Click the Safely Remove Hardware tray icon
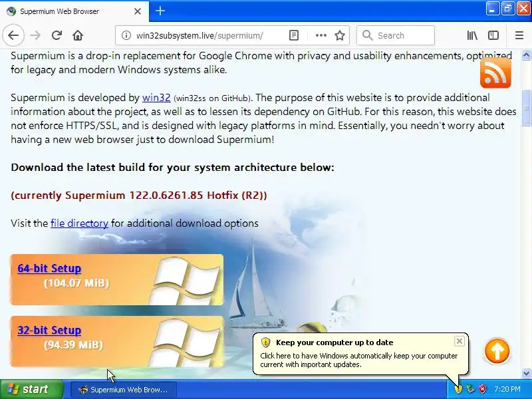The height and width of the screenshot is (399, 532). tap(470, 389)
